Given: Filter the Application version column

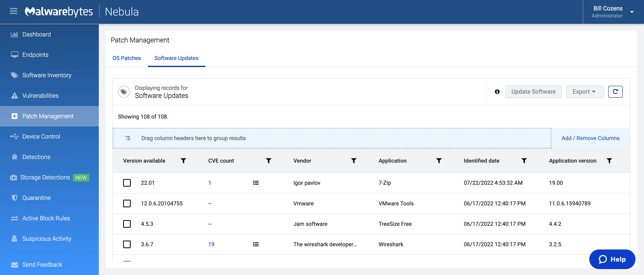Looking at the screenshot, I should pos(609,161).
